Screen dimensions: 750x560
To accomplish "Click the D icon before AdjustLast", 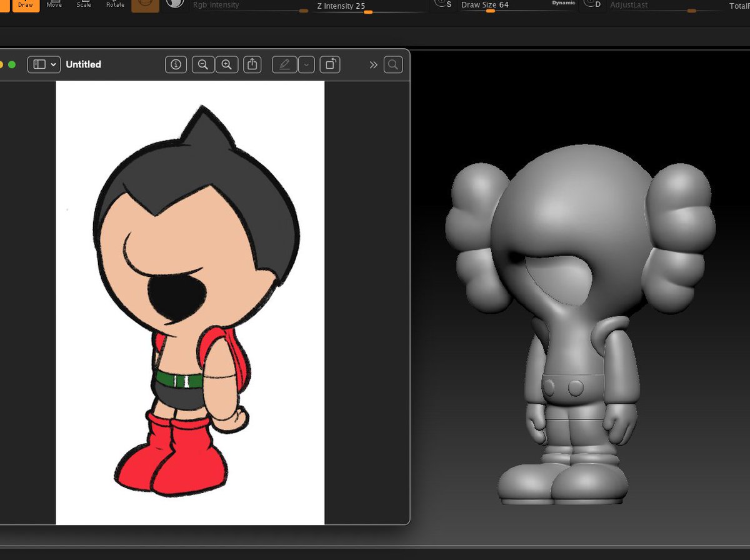I will (x=592, y=4).
